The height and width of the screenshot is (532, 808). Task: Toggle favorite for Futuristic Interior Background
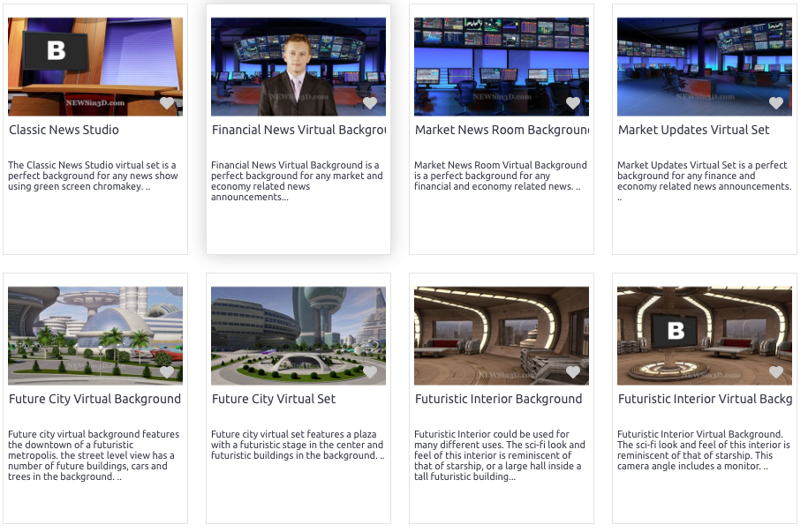pyautogui.click(x=573, y=372)
